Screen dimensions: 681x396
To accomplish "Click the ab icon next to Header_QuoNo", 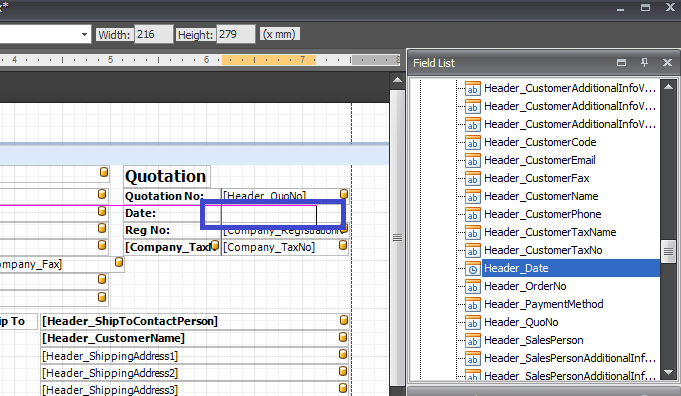I will tap(473, 323).
